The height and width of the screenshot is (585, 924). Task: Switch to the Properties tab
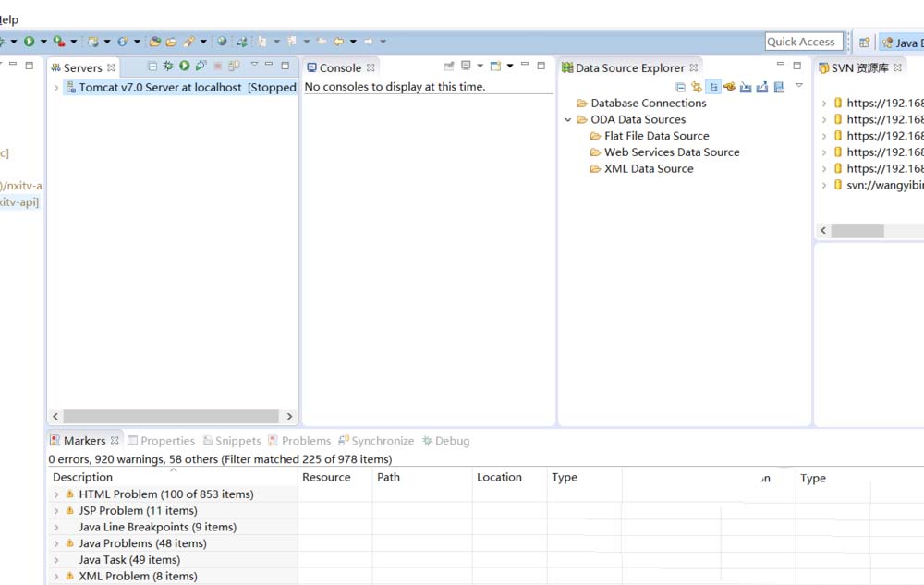(161, 441)
